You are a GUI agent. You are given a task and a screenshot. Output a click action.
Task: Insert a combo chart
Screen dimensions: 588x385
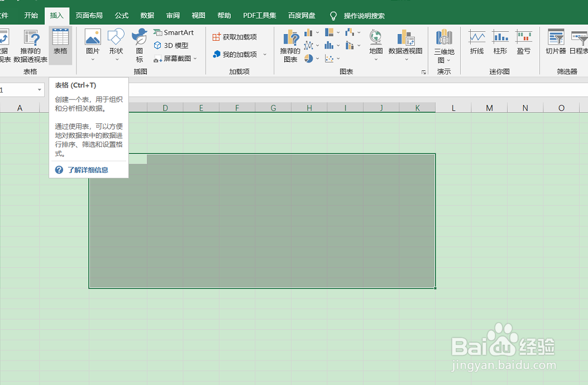point(350,45)
